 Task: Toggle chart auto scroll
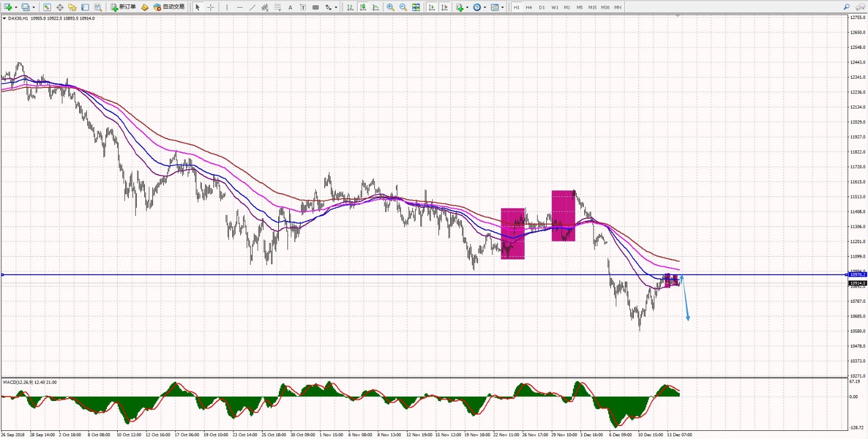(x=432, y=7)
